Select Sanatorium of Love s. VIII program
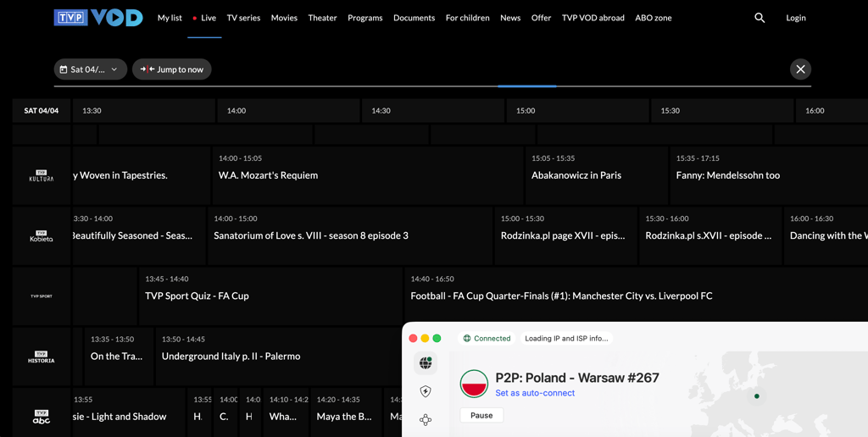Image resolution: width=868 pixels, height=437 pixels. click(x=350, y=235)
